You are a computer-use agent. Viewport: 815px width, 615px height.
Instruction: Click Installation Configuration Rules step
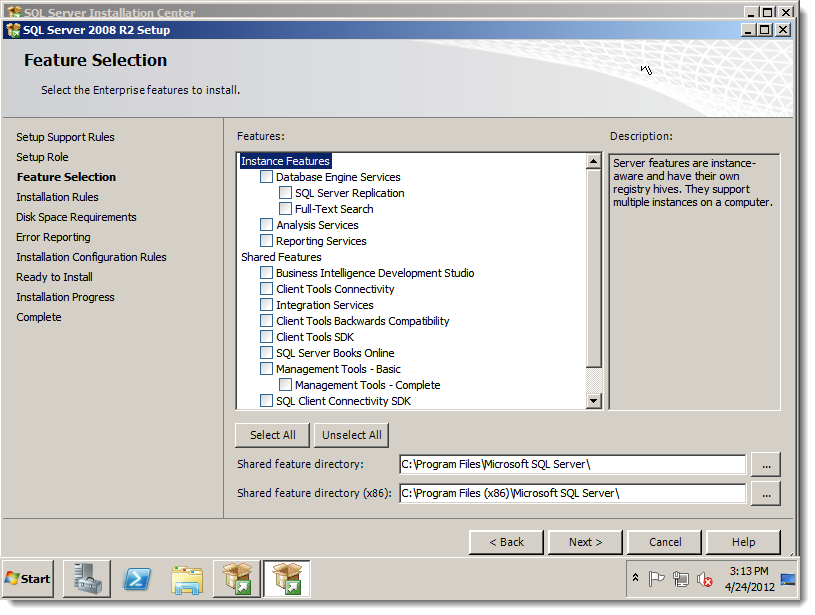[x=91, y=257]
